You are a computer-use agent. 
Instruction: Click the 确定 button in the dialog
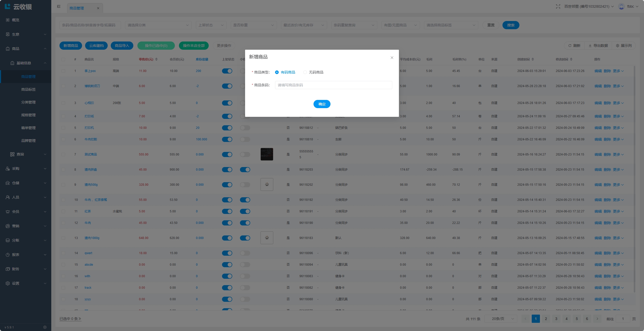point(322,104)
